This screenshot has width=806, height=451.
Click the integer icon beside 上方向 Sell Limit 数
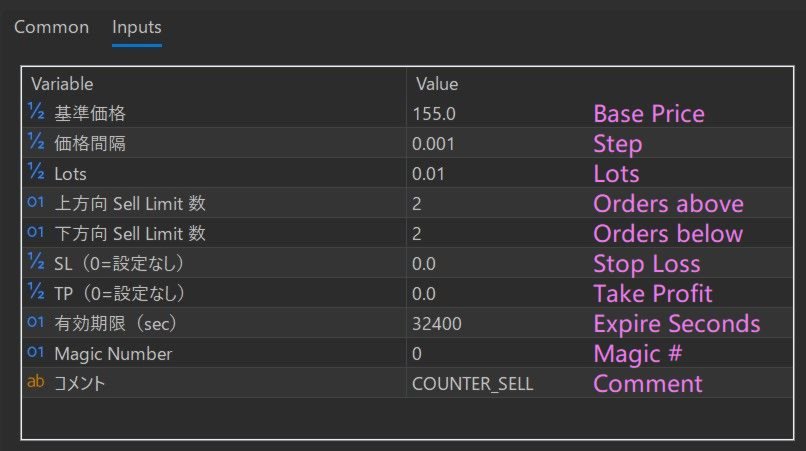click(x=37, y=203)
